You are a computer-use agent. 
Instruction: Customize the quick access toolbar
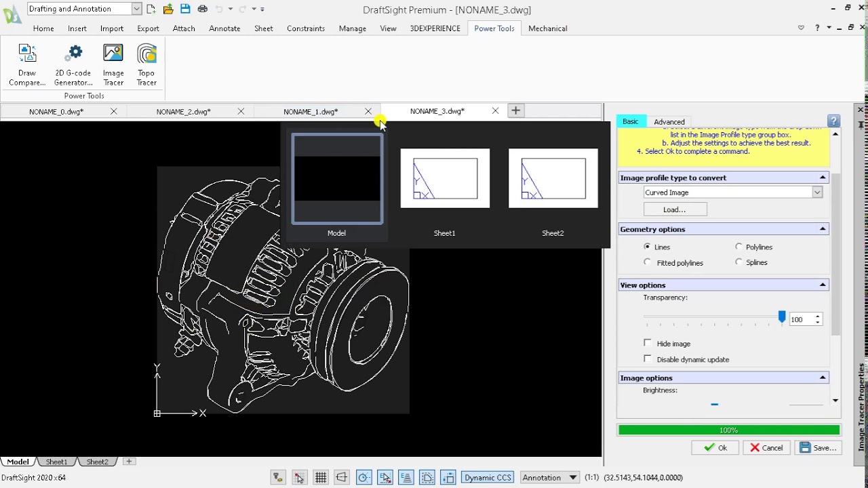point(262,9)
